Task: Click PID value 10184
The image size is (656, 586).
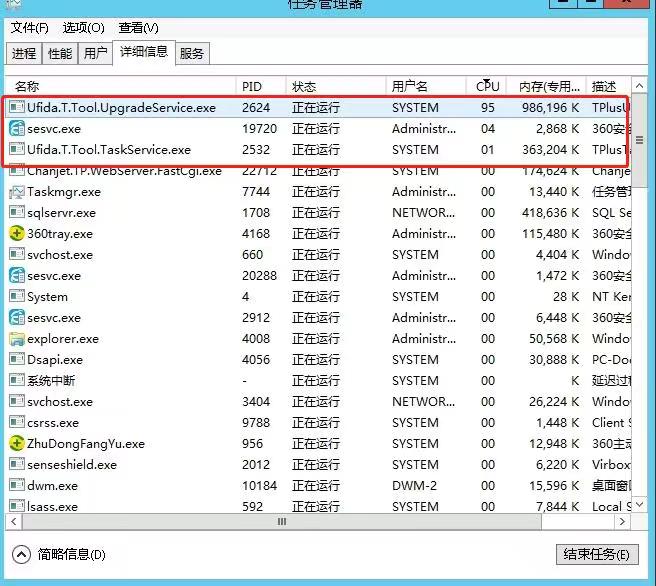Action: (259, 486)
